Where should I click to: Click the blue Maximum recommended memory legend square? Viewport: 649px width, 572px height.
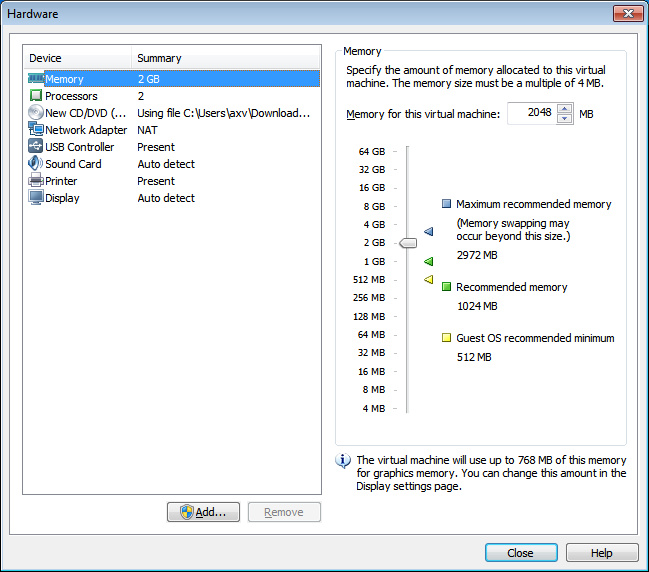pos(446,204)
